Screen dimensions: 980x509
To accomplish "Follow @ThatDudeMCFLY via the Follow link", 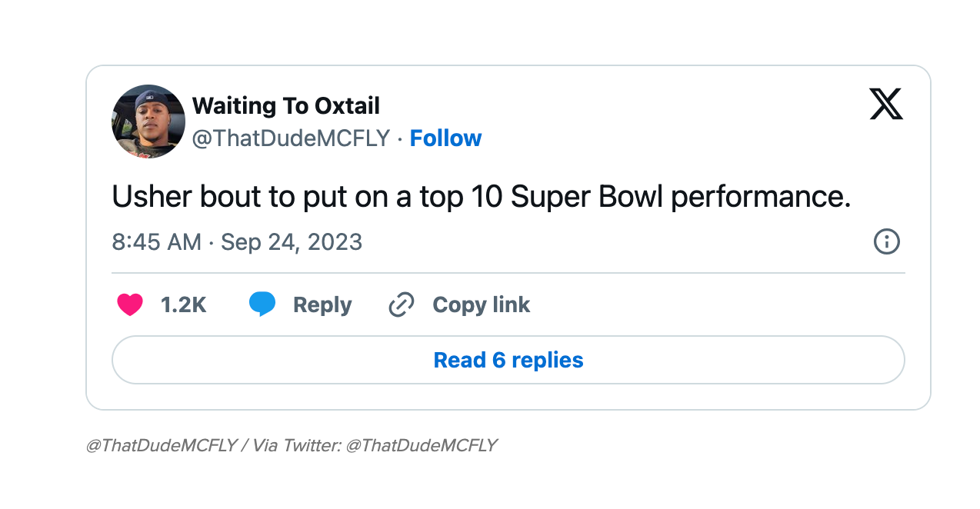I will click(445, 138).
